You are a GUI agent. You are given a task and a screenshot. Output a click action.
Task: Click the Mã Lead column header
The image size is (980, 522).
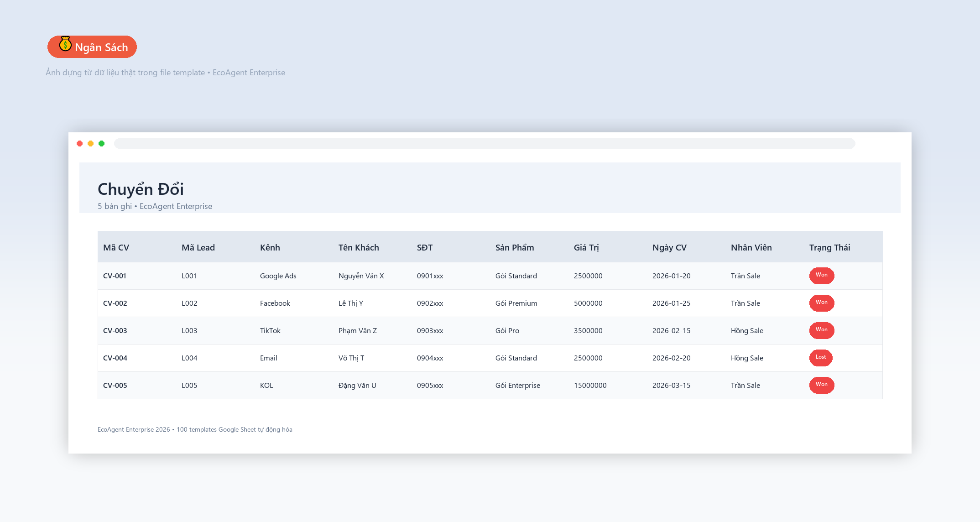pyautogui.click(x=198, y=247)
